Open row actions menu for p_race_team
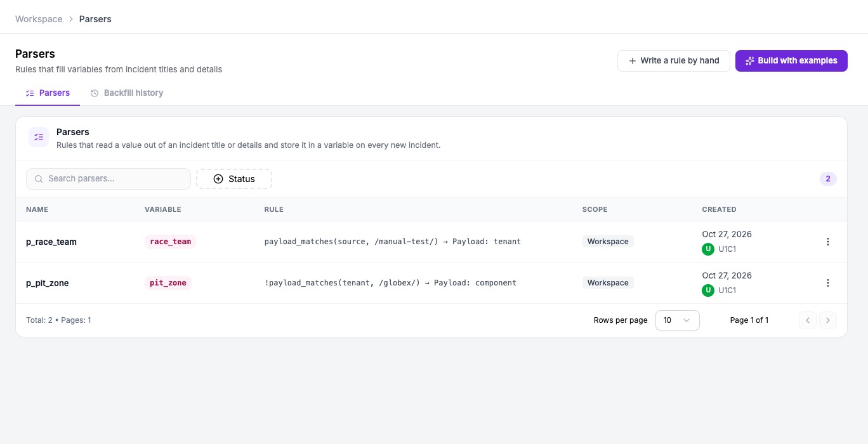This screenshot has width=868, height=444. pos(827,242)
